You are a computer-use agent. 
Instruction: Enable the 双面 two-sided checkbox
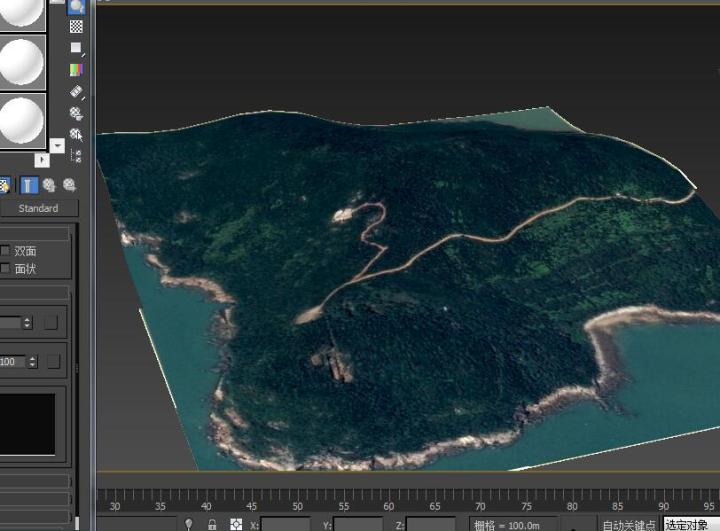(5, 251)
